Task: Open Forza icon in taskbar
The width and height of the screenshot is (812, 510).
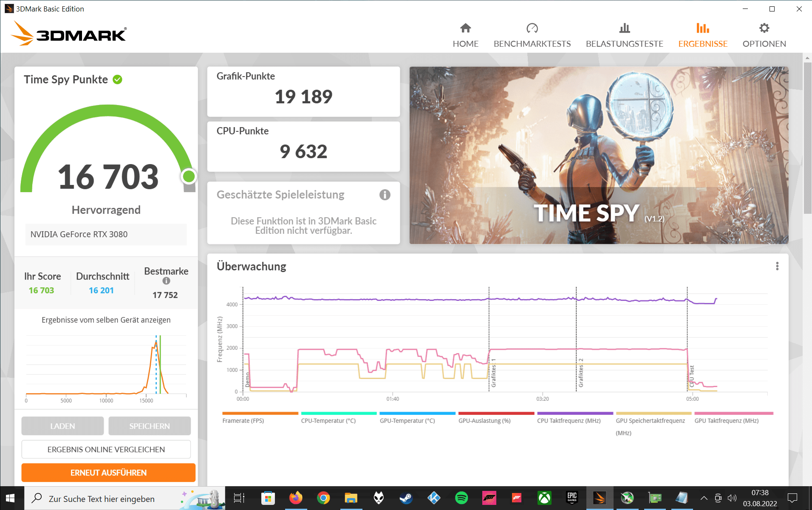Action: tap(489, 498)
